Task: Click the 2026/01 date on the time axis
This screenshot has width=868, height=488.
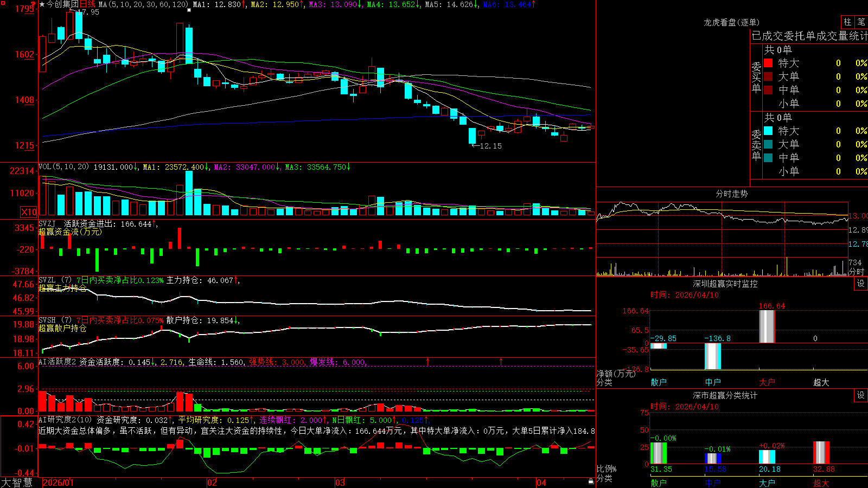Action: pos(58,483)
